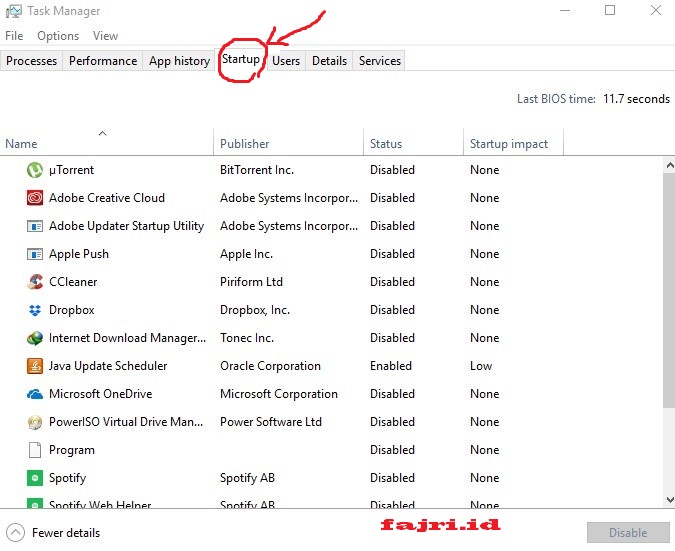Click the Adobe Creative Cloud icon
This screenshot has height=551, width=675.
tap(35, 198)
